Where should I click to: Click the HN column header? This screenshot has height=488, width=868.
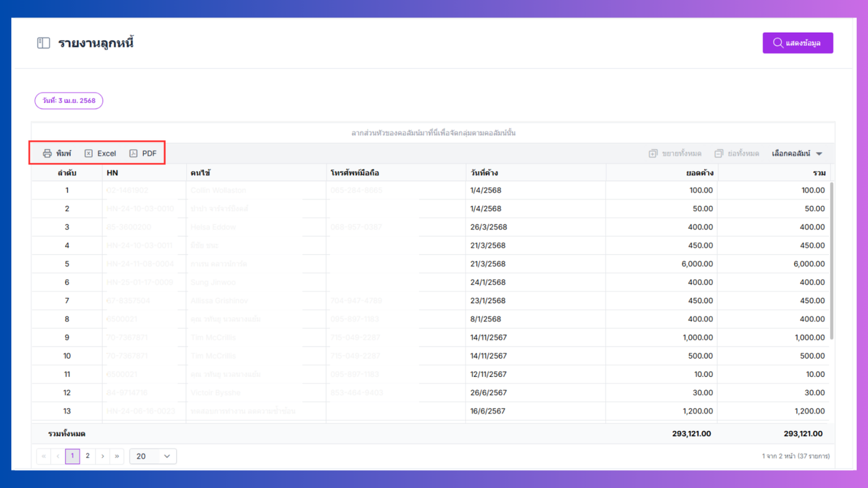144,172
